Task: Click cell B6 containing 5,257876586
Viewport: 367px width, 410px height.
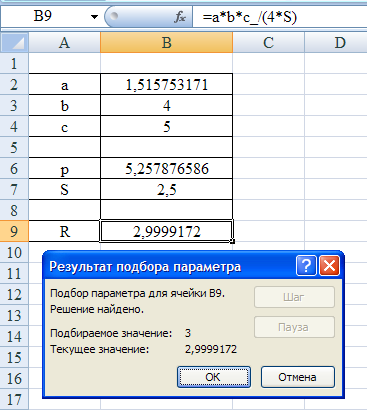Action: (x=166, y=168)
